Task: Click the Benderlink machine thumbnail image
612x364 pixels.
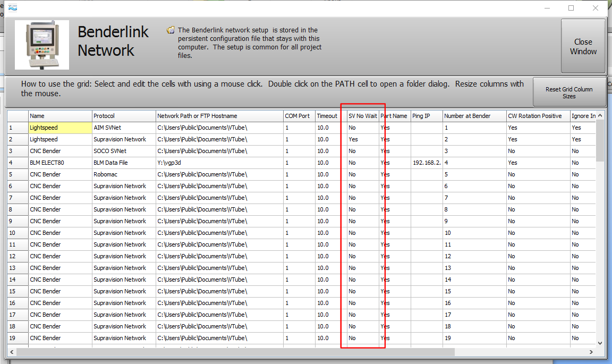Action: (x=42, y=45)
